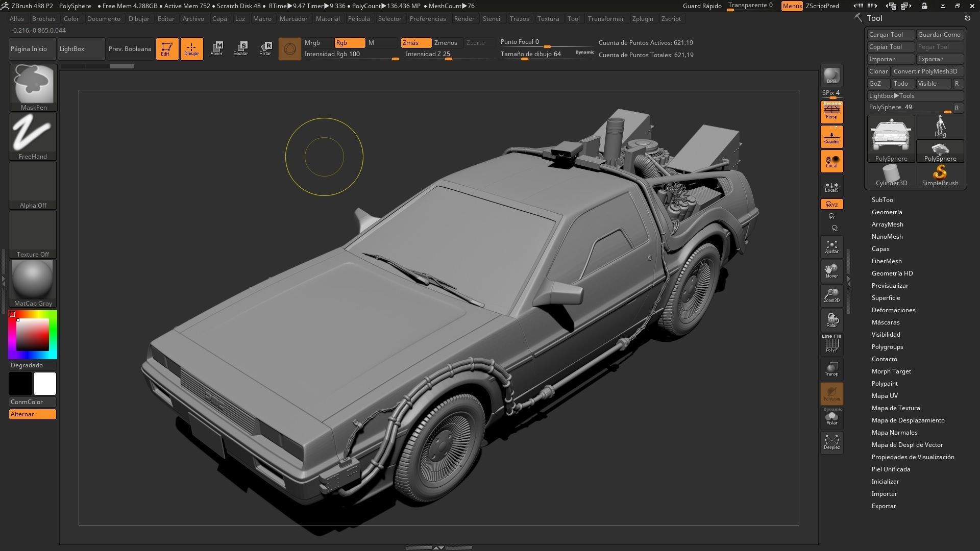This screenshot has height=551, width=980.
Task: Open the Texture Off selector
Action: pyautogui.click(x=33, y=235)
